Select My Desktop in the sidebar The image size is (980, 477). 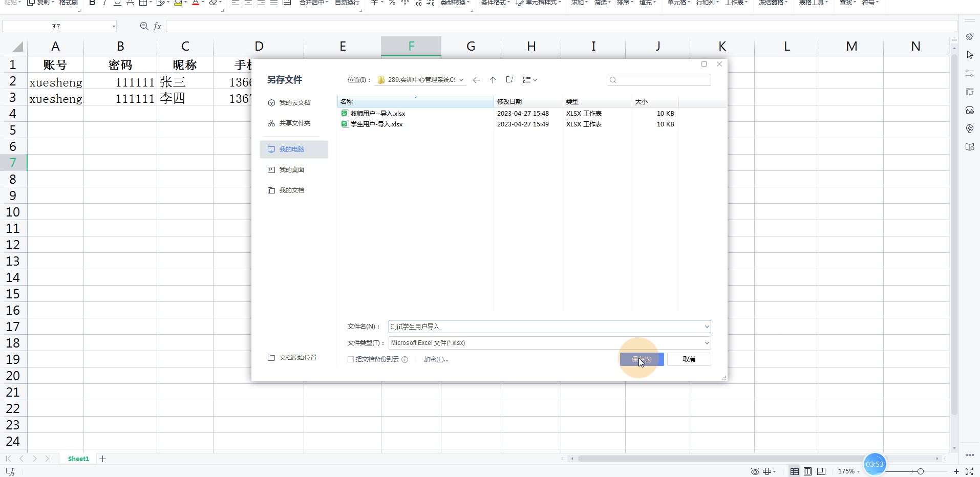[291, 170]
